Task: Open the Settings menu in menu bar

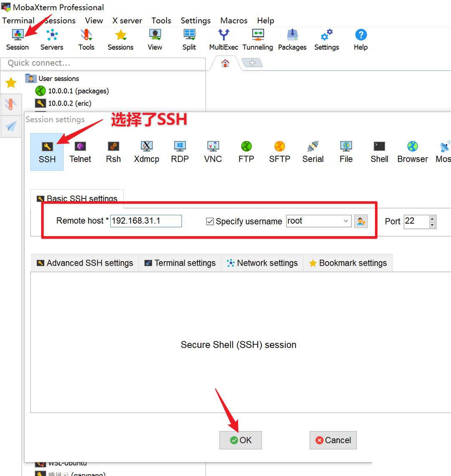Action: 196,20
